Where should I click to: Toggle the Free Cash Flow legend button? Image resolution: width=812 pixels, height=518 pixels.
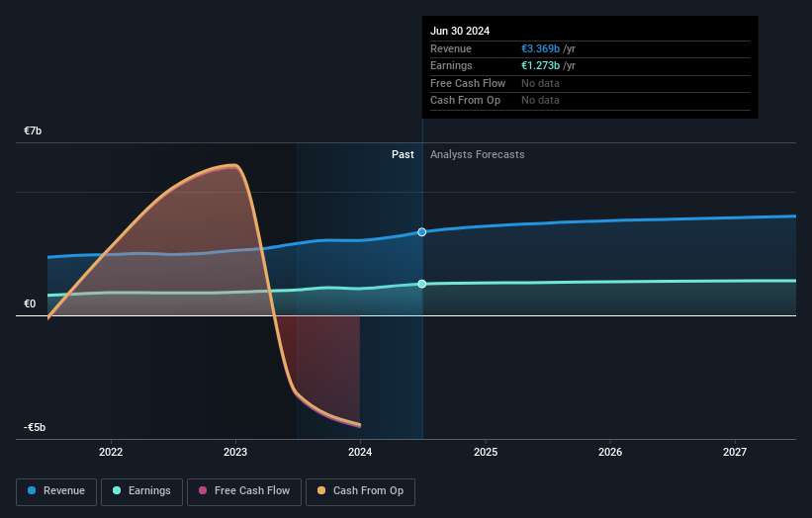(x=244, y=491)
